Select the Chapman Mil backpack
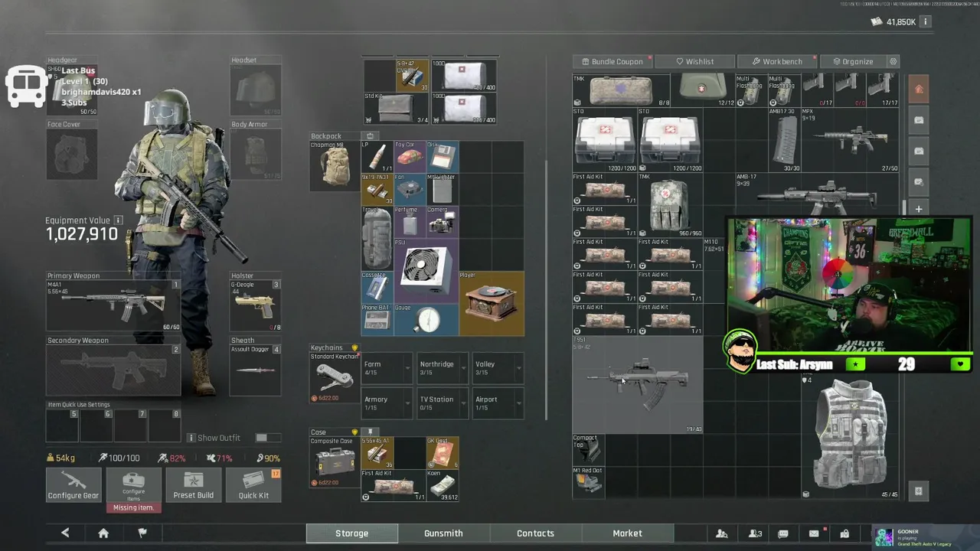Image resolution: width=980 pixels, height=551 pixels. click(x=334, y=165)
